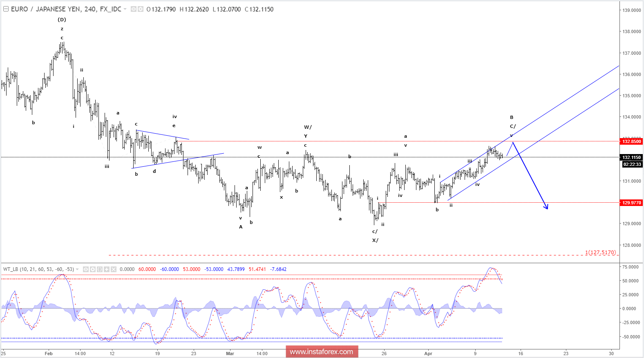
Task: Click the 'Apr' date label on time axis
Action: 428,354
